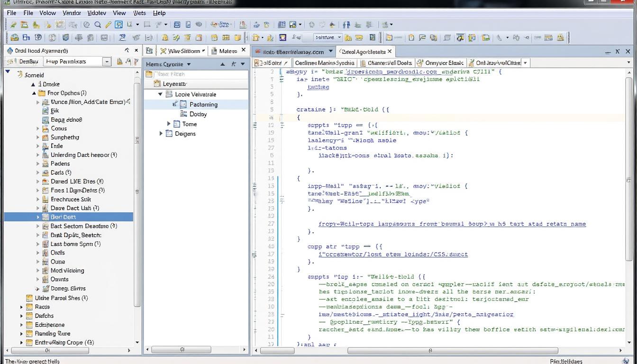Click the underlined iuchag code link
The width and height of the screenshot is (637, 364).
pyautogui.click(x=318, y=87)
